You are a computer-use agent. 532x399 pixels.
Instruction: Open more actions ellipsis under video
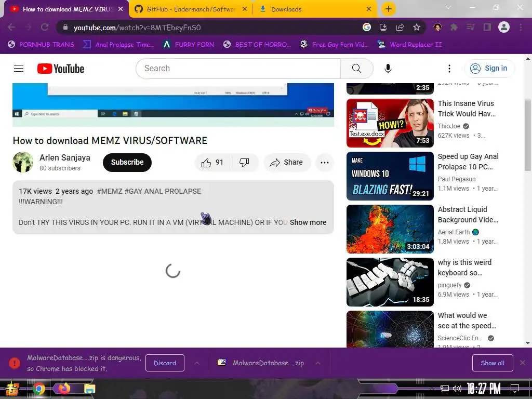[x=324, y=163]
